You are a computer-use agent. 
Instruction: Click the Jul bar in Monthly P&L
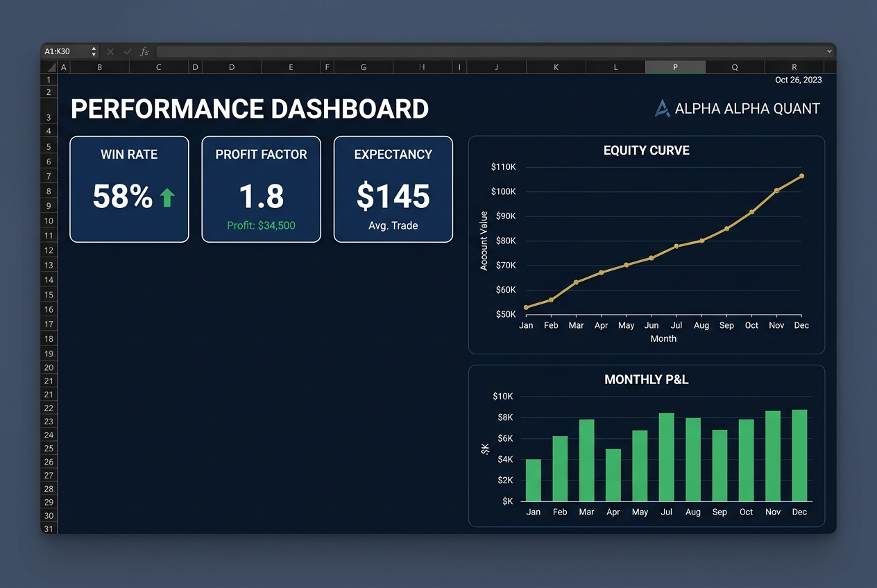tap(666, 457)
